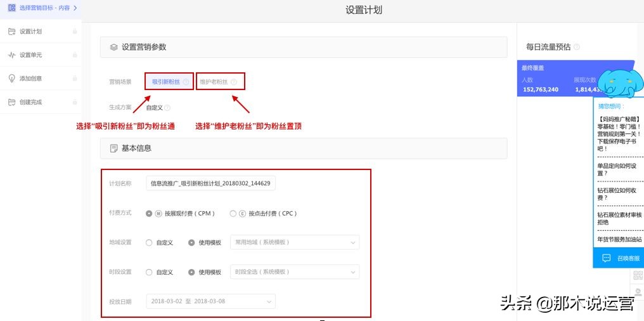Screen dimensions: 644x321
Task: Select 使用模板 radio for 地域设置
Action: 191,242
